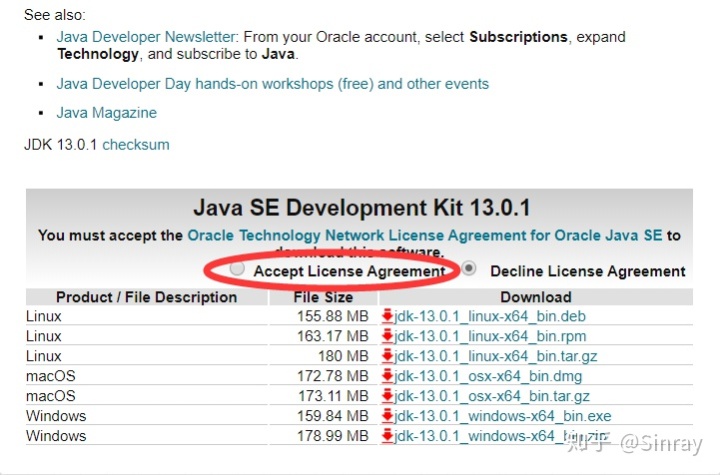The image size is (720, 475).
Task: Click the red download arrow for linux-x64_bin.deb
Action: click(388, 316)
